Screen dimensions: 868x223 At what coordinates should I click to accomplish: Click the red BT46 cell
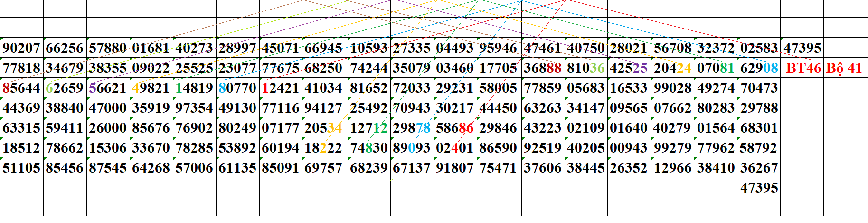click(x=803, y=68)
